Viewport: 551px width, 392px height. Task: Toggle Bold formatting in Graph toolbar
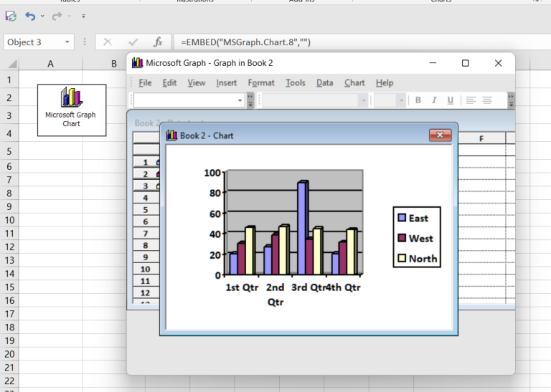418,100
